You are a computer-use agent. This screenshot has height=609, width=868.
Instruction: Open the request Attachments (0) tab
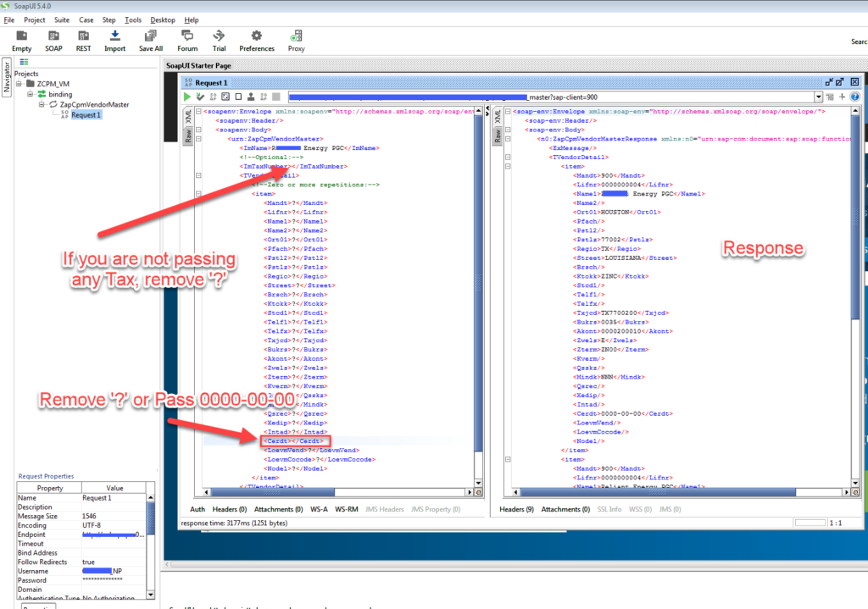click(278, 509)
